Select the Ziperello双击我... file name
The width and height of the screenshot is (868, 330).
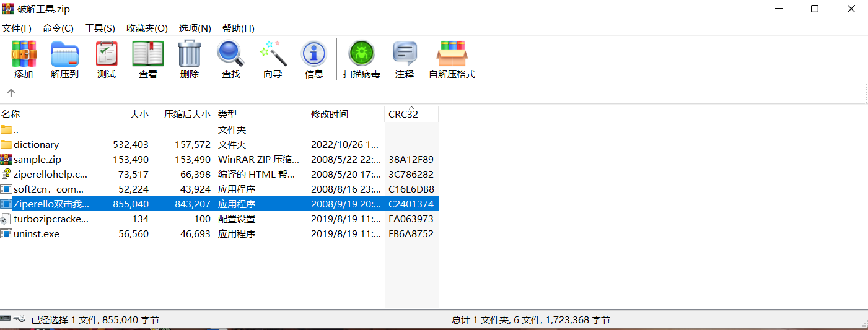[x=51, y=204]
